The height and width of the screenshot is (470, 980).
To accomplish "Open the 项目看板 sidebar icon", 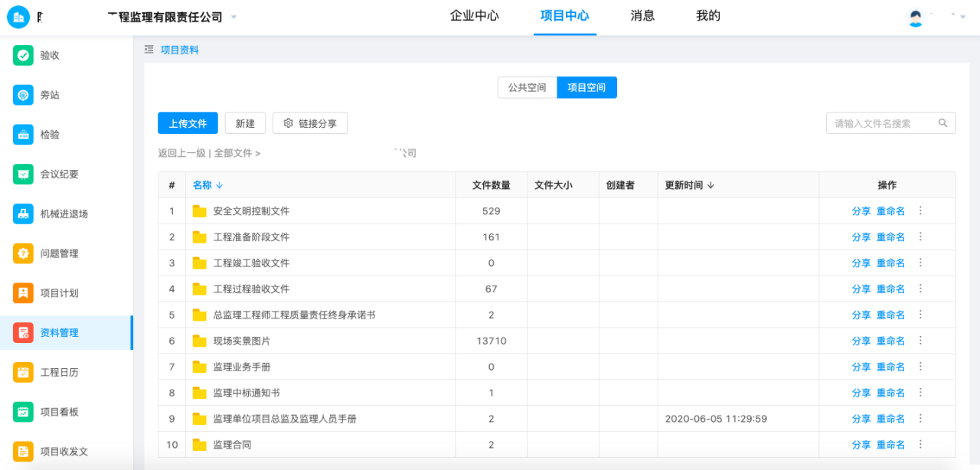I will pos(23,412).
